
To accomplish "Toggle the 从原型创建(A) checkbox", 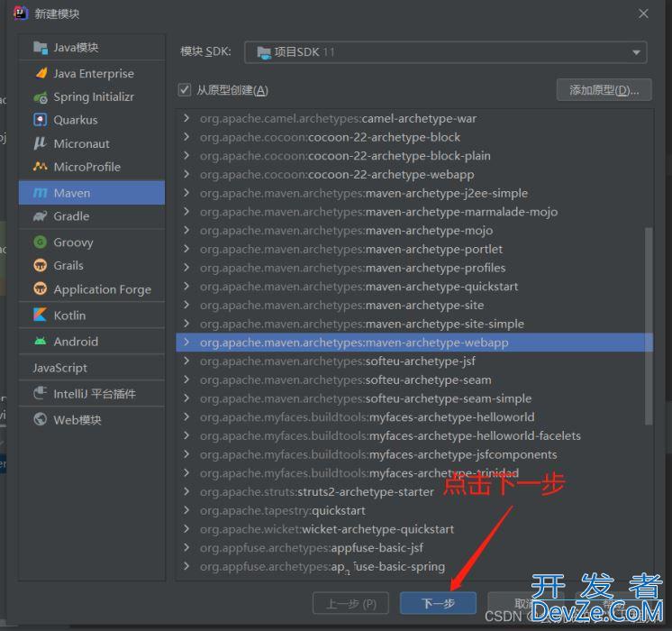I will click(x=185, y=89).
